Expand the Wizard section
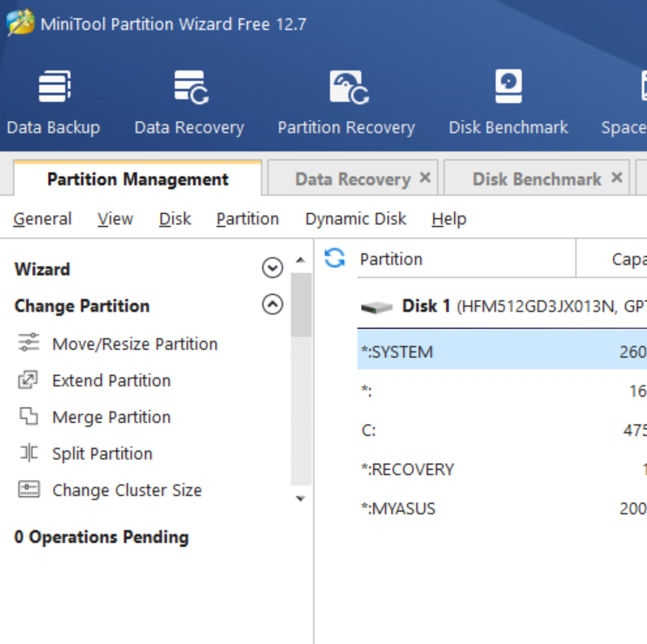This screenshot has height=644, width=647. point(272,267)
